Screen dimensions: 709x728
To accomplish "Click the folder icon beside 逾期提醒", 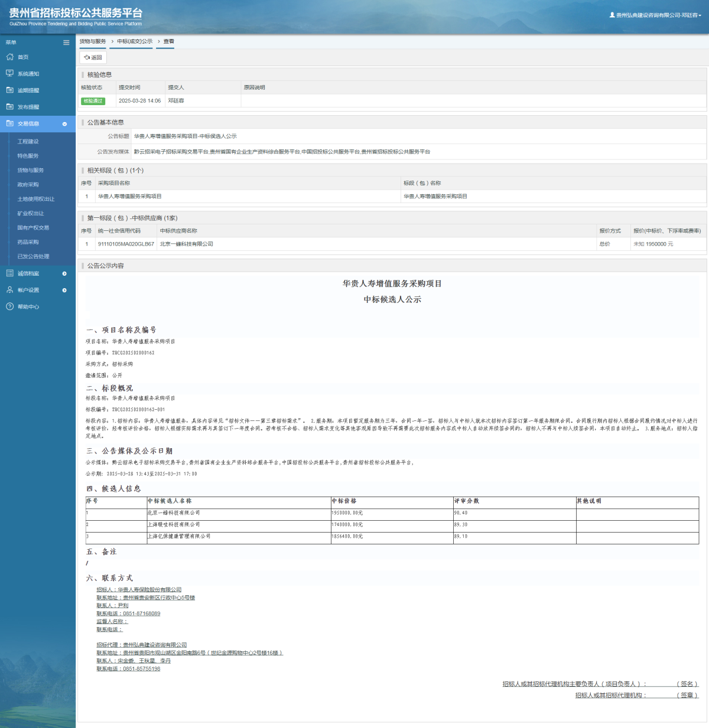I will [9, 90].
